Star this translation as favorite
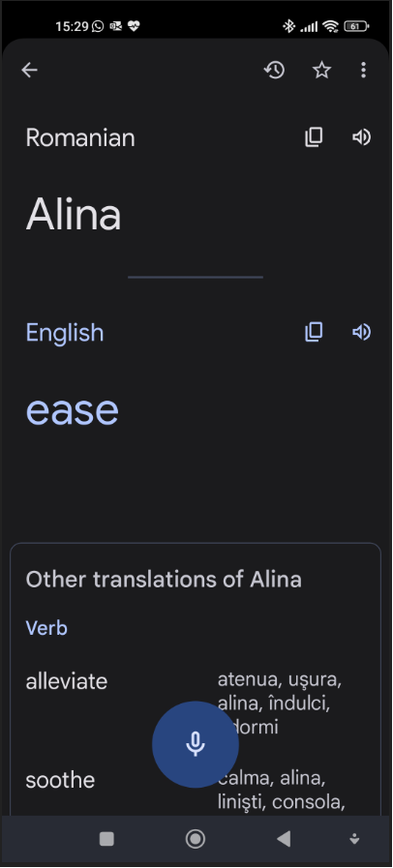 (x=321, y=70)
